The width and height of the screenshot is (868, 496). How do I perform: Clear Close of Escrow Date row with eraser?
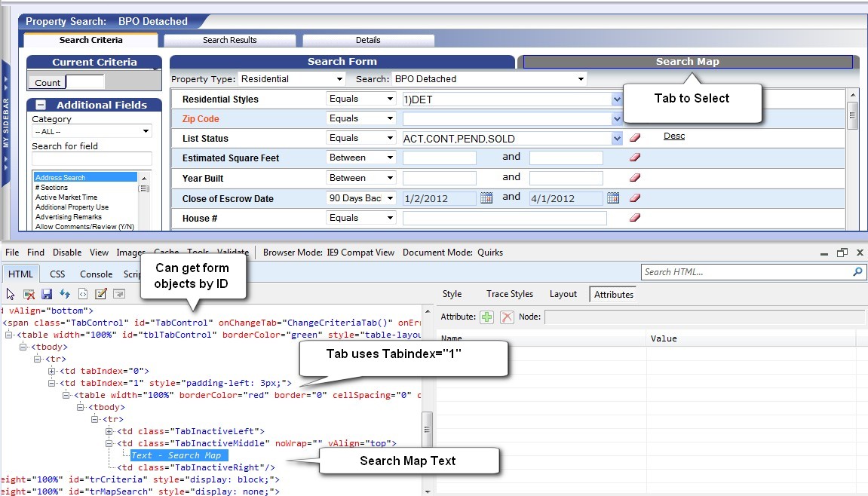tap(635, 198)
